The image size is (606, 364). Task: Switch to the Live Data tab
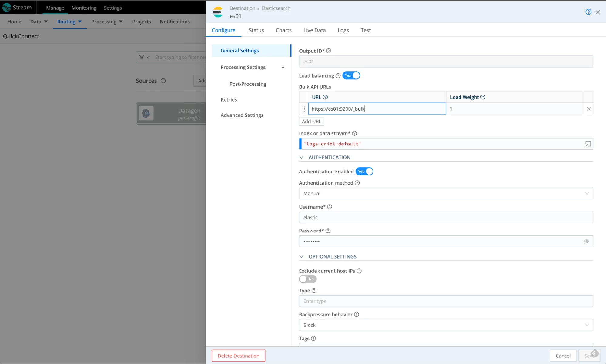(314, 30)
